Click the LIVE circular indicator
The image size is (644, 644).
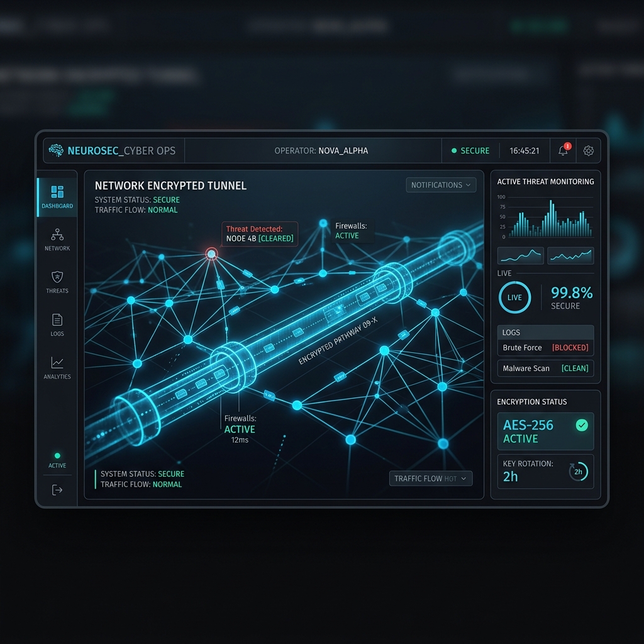pyautogui.click(x=514, y=297)
